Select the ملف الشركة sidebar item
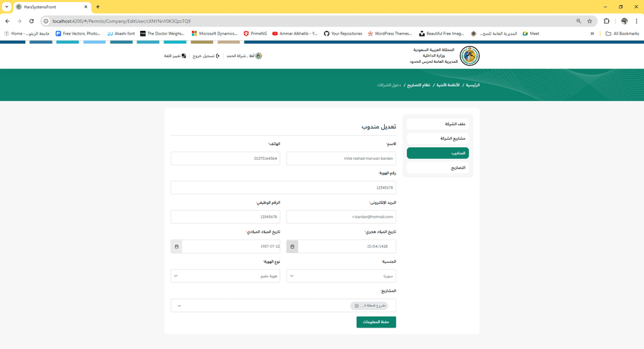Image resolution: width=644 pixels, height=349 pixels. [x=438, y=124]
